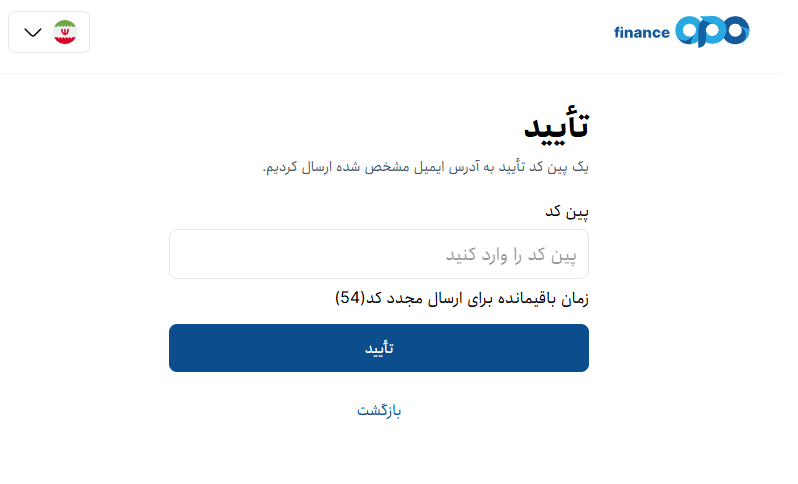Click the Iran flag icon
The height and width of the screenshot is (484, 798).
pyautogui.click(x=65, y=32)
